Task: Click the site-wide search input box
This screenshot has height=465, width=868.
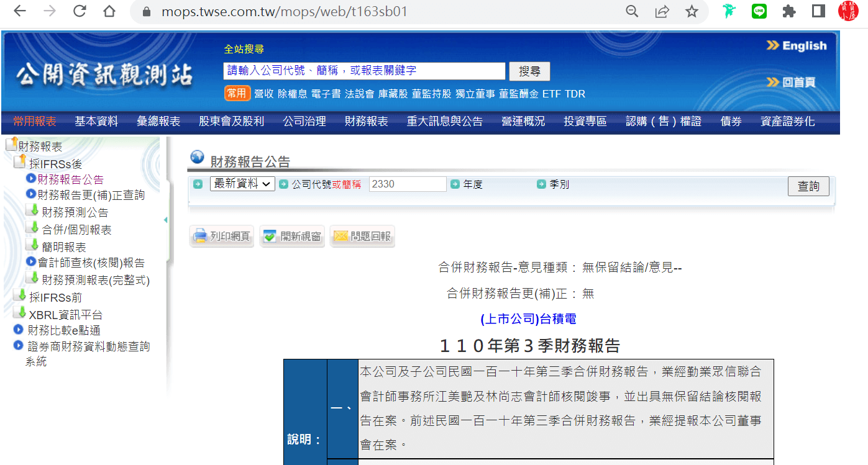Action: pos(364,71)
